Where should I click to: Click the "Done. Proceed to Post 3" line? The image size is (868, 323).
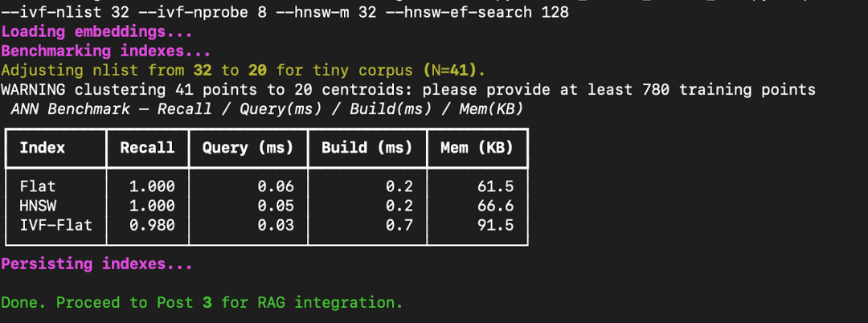pyautogui.click(x=202, y=303)
